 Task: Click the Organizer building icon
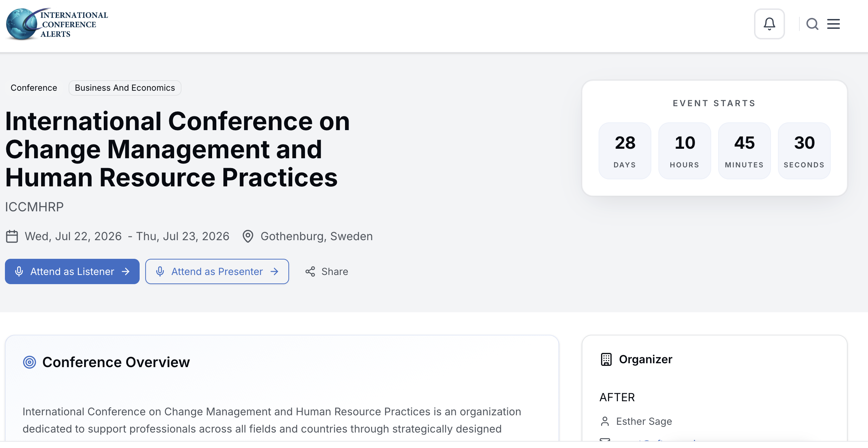[606, 359]
